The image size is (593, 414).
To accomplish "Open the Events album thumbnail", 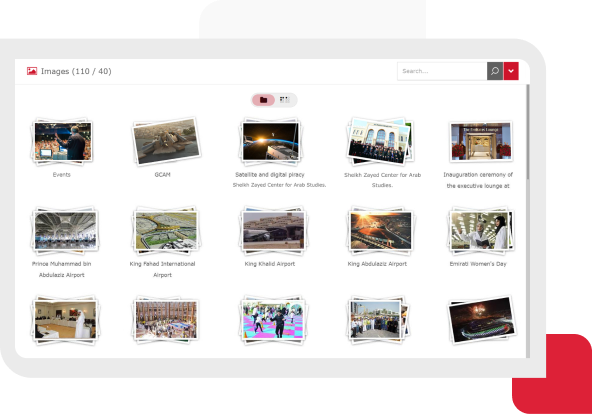I will pyautogui.click(x=62, y=141).
